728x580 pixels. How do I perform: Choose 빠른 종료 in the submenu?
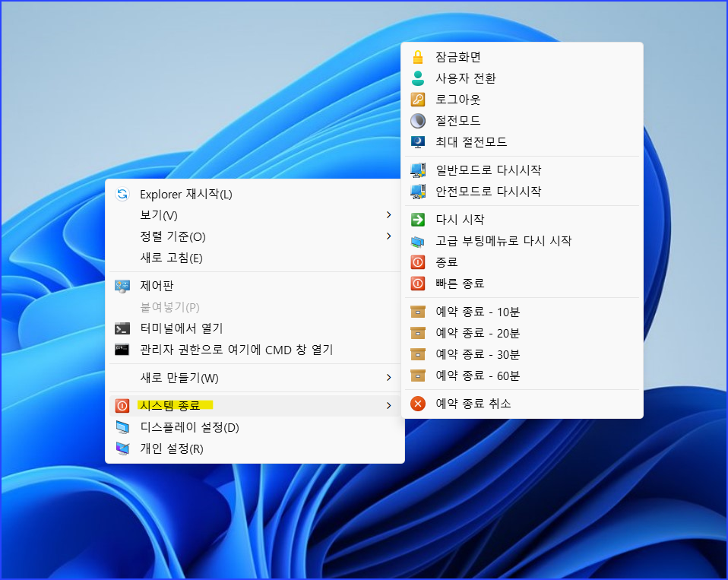[x=522, y=284]
